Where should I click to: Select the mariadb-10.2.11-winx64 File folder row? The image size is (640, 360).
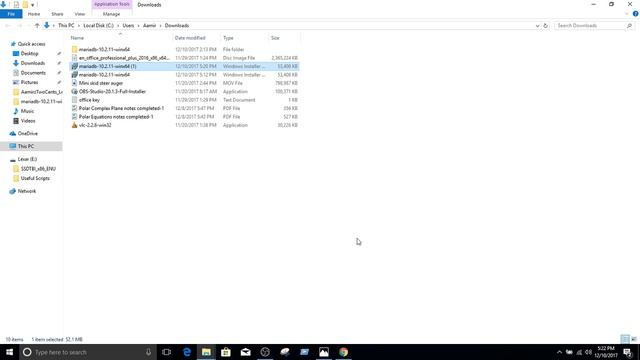[x=184, y=49]
